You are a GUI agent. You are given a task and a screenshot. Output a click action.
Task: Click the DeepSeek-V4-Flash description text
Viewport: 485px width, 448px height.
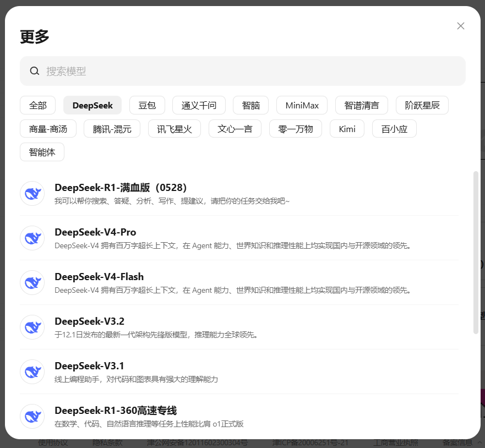pyautogui.click(x=233, y=290)
